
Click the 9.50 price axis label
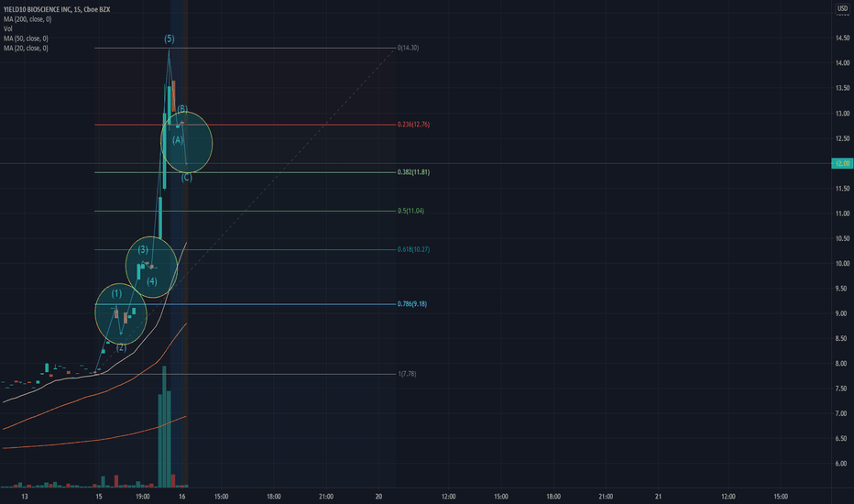(x=842, y=289)
